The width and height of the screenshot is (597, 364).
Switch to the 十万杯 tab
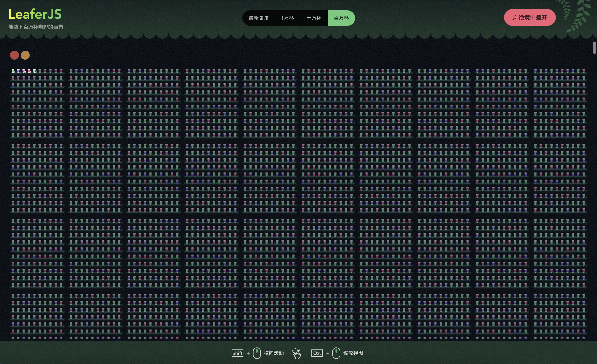tap(314, 18)
